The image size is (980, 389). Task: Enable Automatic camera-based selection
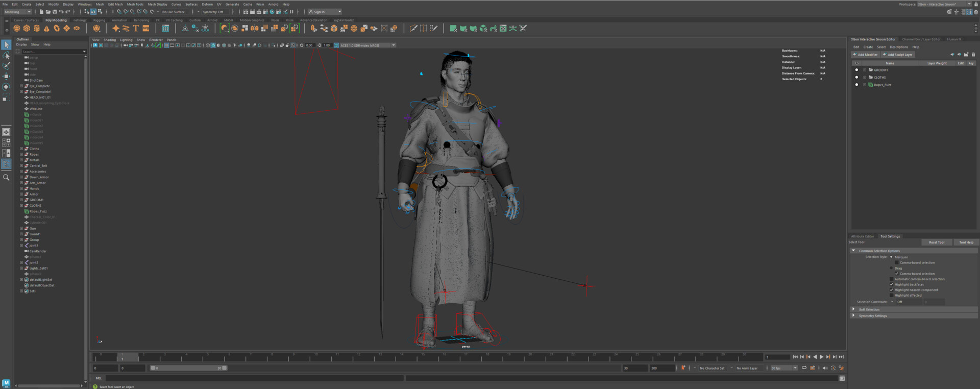tap(892, 279)
